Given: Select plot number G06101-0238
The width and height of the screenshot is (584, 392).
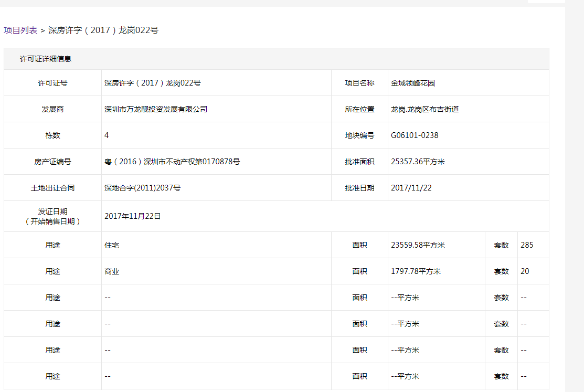Looking at the screenshot, I should (415, 135).
